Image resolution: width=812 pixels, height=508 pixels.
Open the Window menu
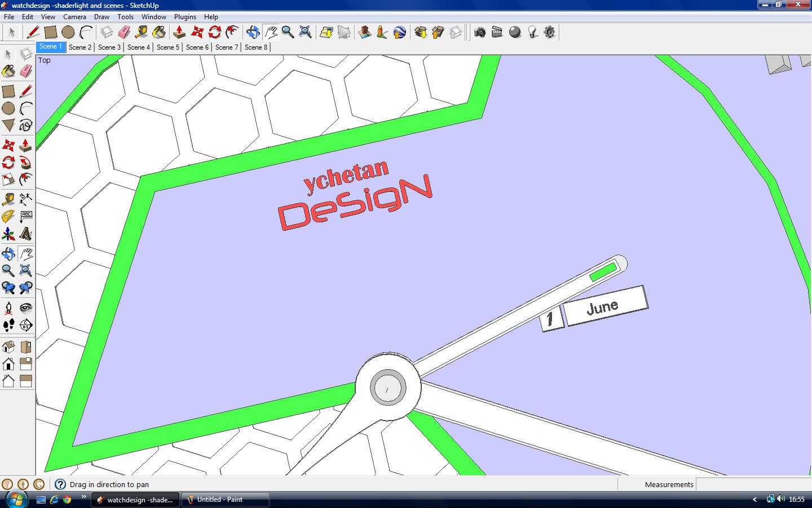pos(153,17)
